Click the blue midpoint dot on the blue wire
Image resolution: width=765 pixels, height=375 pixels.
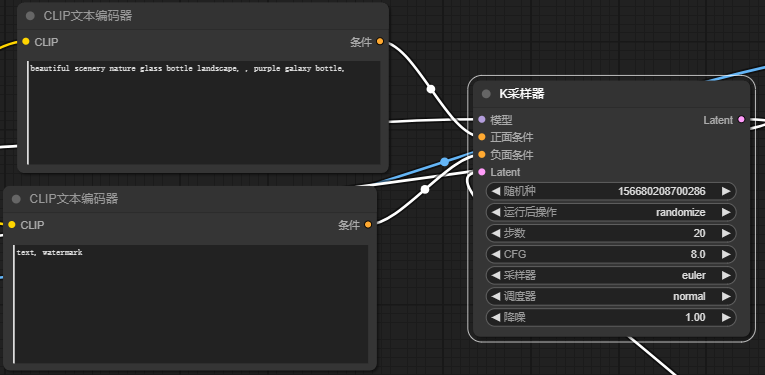(444, 162)
